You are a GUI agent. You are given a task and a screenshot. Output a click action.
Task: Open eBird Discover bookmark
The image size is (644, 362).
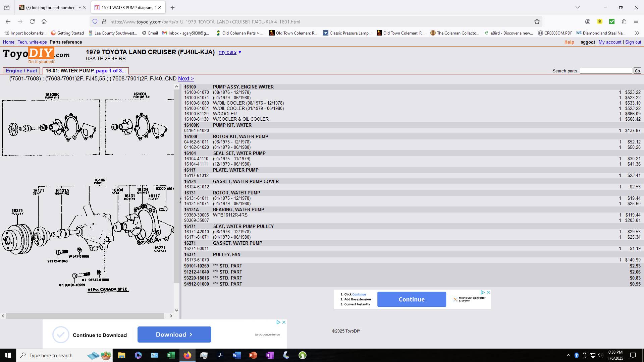click(x=508, y=33)
